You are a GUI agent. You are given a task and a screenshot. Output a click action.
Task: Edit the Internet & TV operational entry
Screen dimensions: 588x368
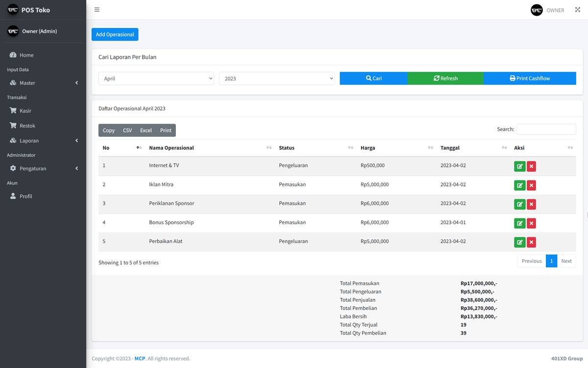[x=519, y=166]
